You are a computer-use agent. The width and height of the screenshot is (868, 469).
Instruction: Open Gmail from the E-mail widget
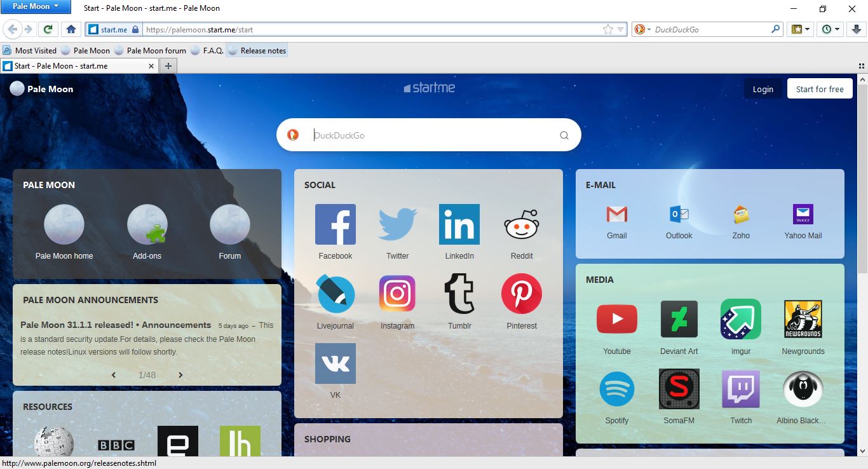click(x=617, y=214)
